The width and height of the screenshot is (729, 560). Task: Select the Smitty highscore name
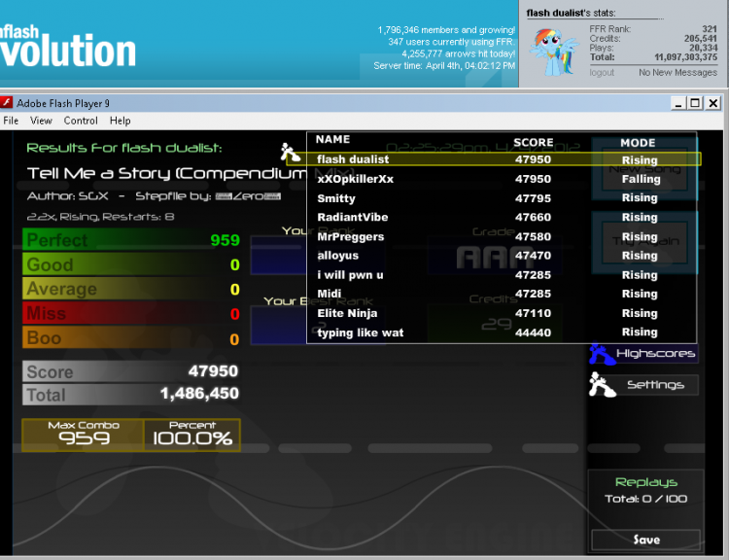coord(336,198)
